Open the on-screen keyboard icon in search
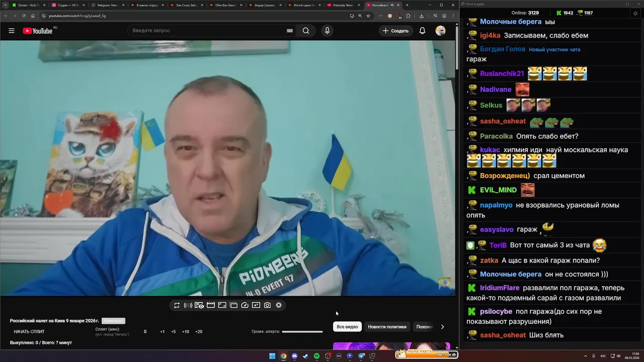The width and height of the screenshot is (644, 362). tap(290, 31)
